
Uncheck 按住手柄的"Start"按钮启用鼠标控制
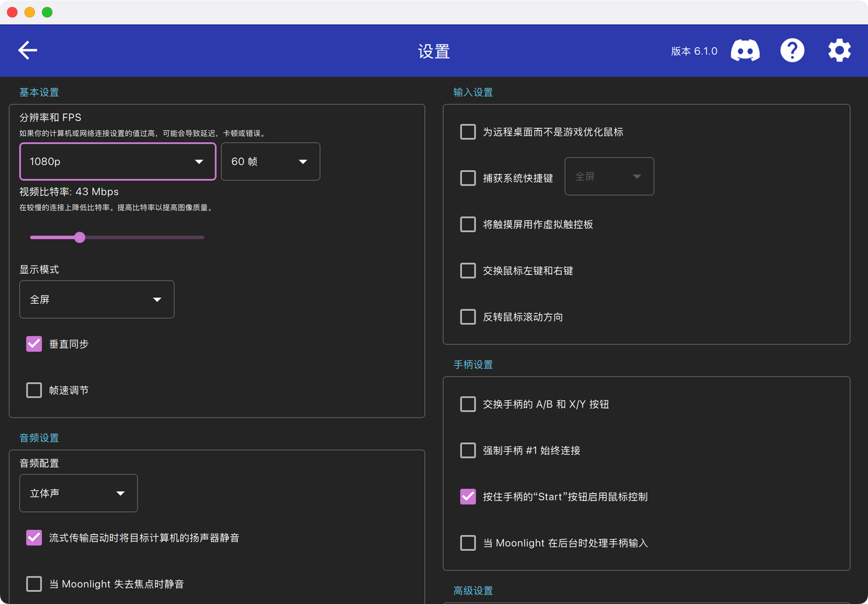[x=468, y=497]
